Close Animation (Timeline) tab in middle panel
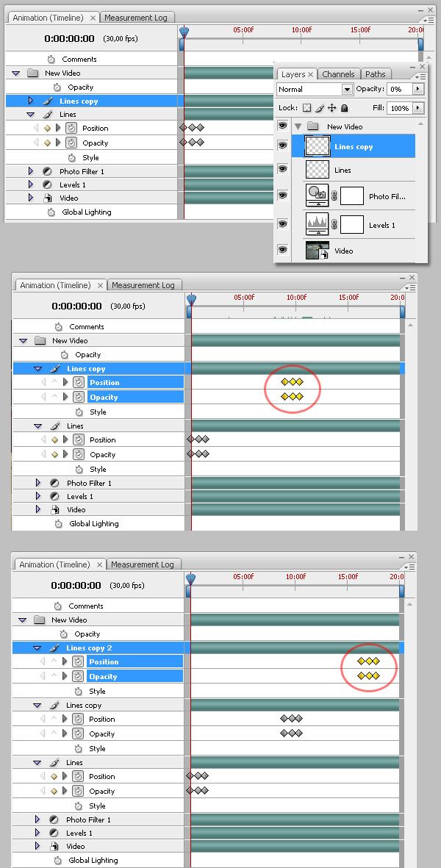 [x=100, y=285]
